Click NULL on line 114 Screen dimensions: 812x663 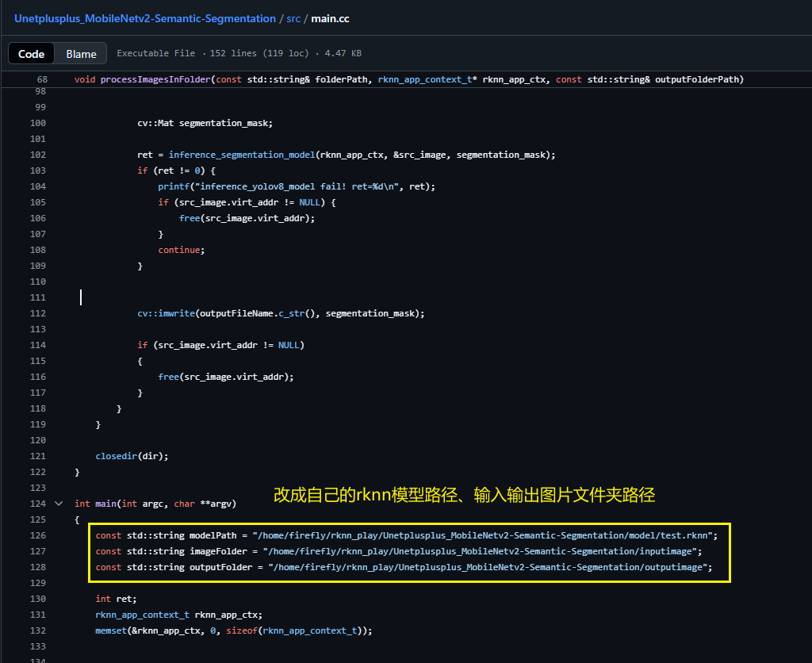click(x=289, y=345)
